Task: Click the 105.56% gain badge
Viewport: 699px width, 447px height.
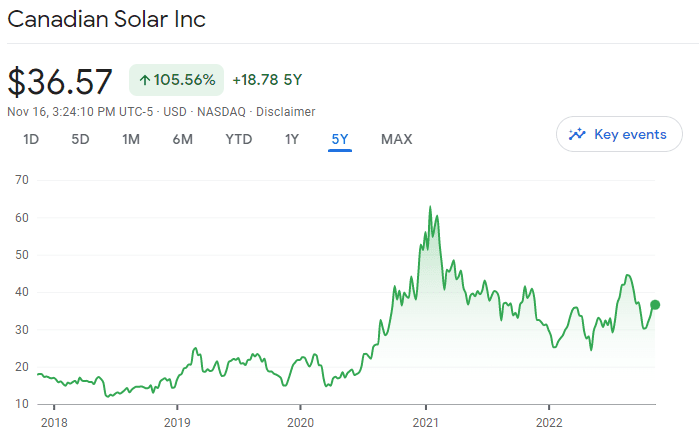Action: pyautogui.click(x=177, y=80)
